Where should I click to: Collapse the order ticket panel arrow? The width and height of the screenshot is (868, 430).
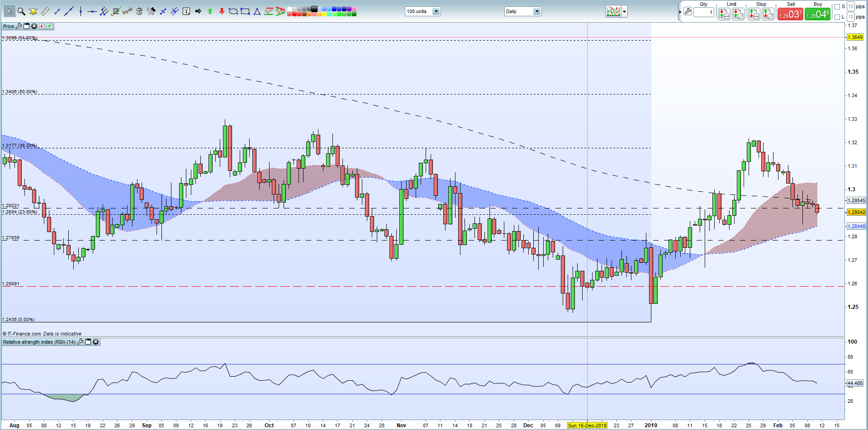[x=680, y=12]
